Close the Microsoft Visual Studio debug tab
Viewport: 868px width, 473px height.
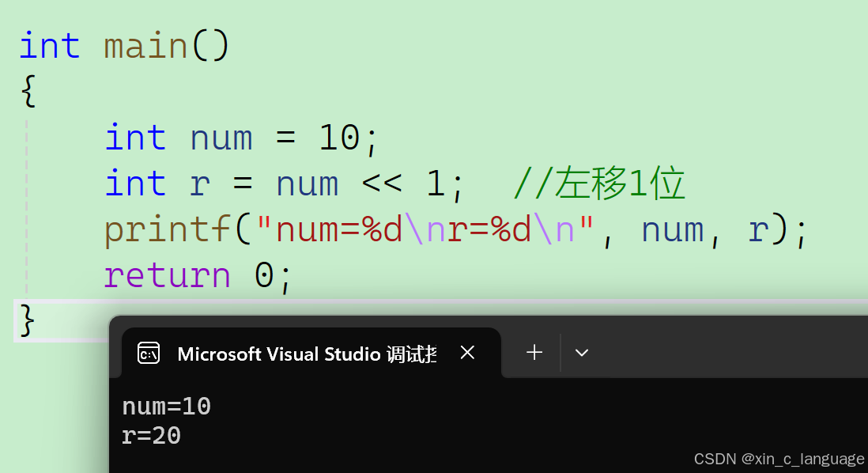pos(467,352)
